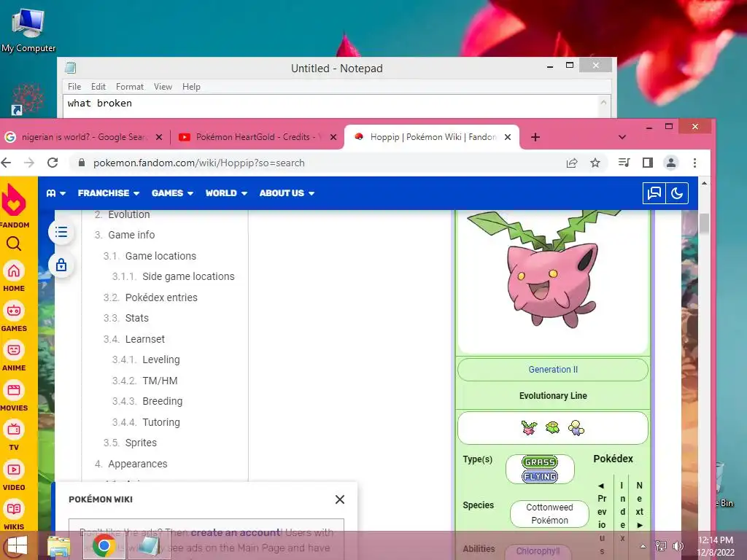Close the YouTube HeartGold tab

coord(333,137)
